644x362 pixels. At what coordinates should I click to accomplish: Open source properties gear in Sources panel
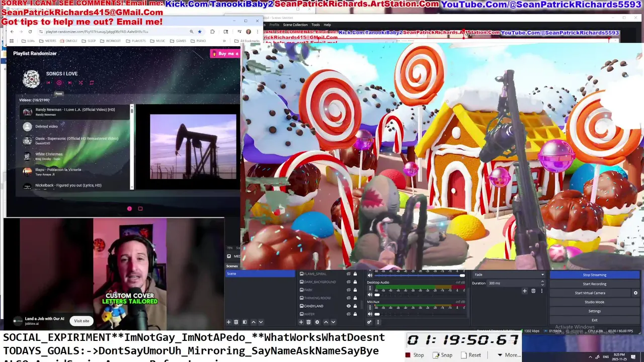click(x=317, y=322)
